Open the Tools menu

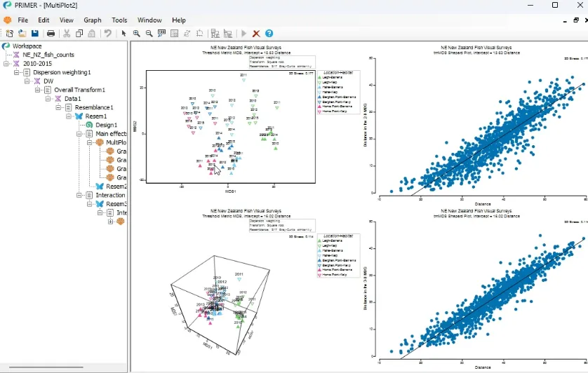point(119,20)
